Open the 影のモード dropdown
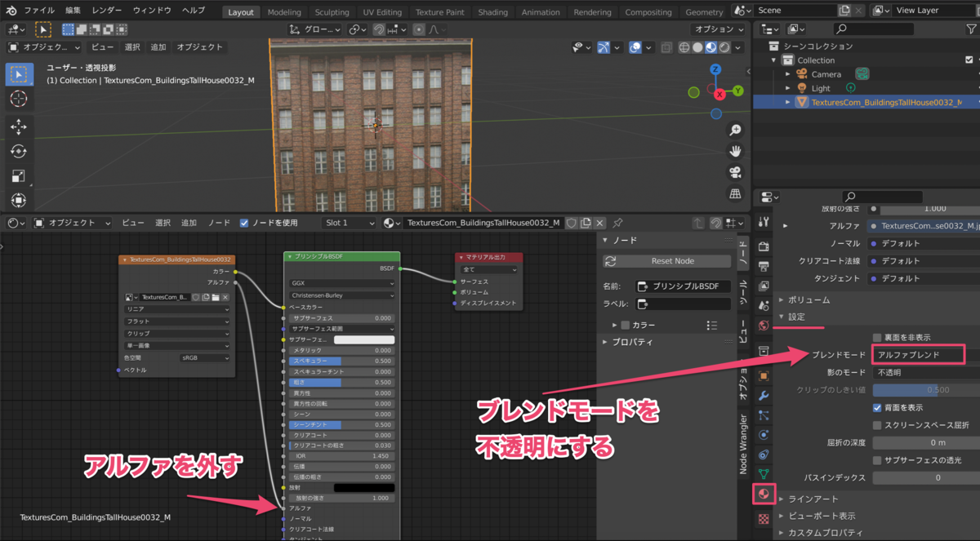Image resolution: width=980 pixels, height=541 pixels. (926, 372)
